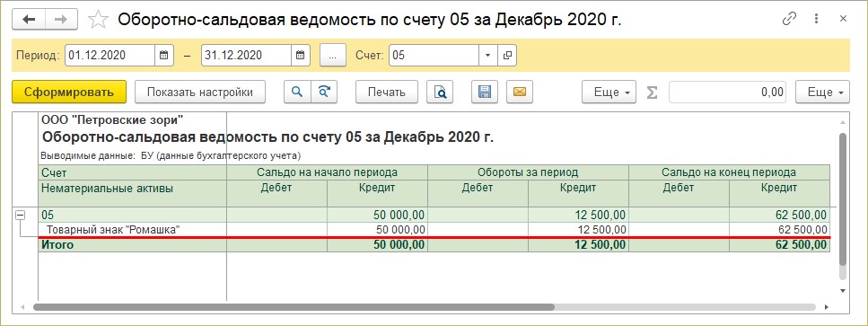This screenshot has width=868, height=326.
Task: Click the scroll left arrow
Action: [x=23, y=306]
